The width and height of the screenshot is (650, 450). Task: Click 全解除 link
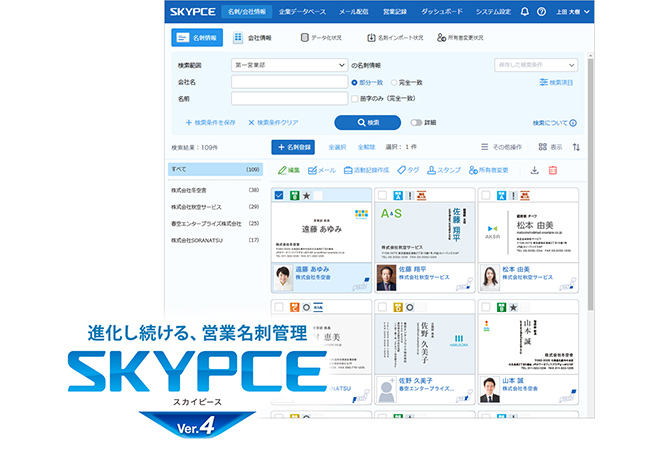[x=366, y=147]
